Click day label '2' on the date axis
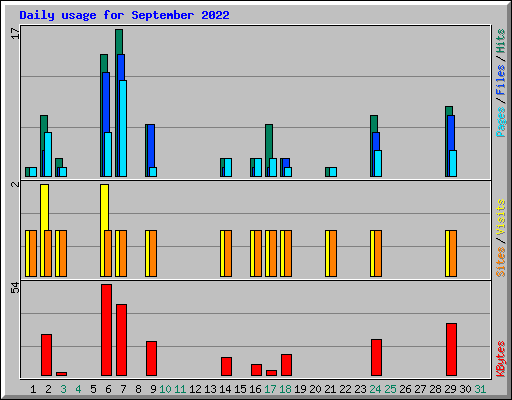 coord(48,389)
